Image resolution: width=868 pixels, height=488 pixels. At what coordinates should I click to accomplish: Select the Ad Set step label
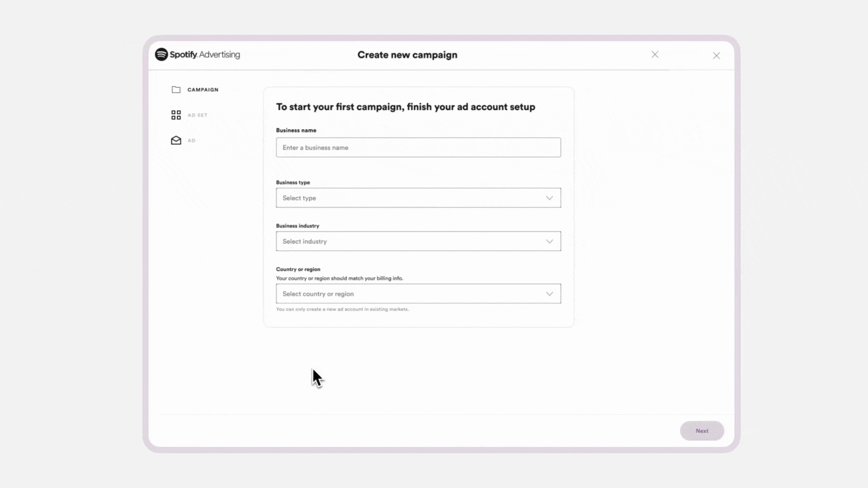198,115
